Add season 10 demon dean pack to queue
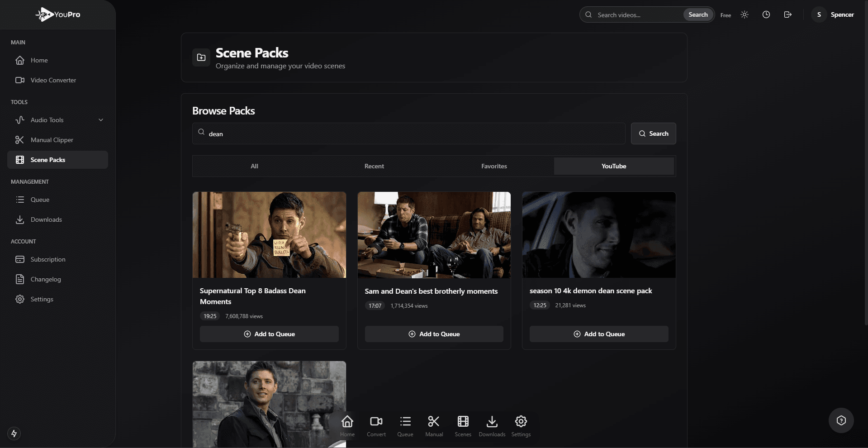 point(599,334)
